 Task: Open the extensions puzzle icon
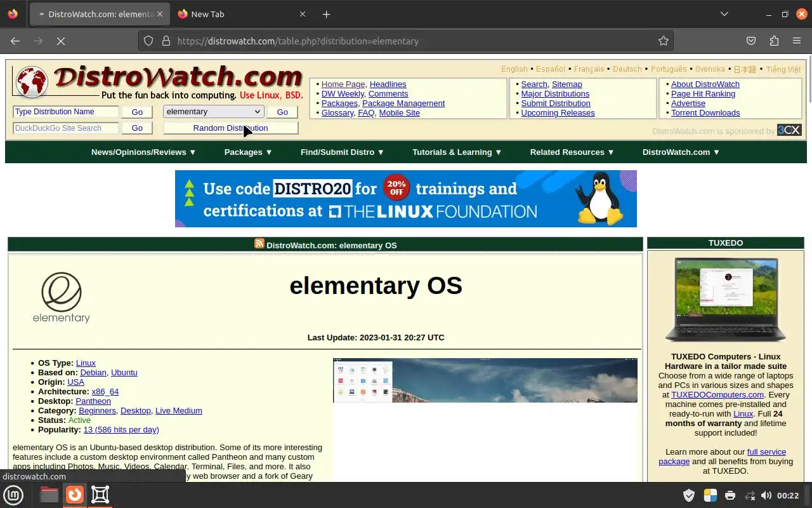774,41
